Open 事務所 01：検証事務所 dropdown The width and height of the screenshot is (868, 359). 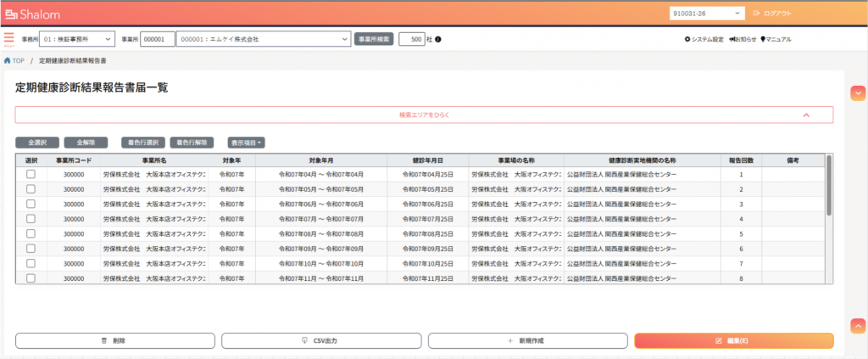[77, 39]
